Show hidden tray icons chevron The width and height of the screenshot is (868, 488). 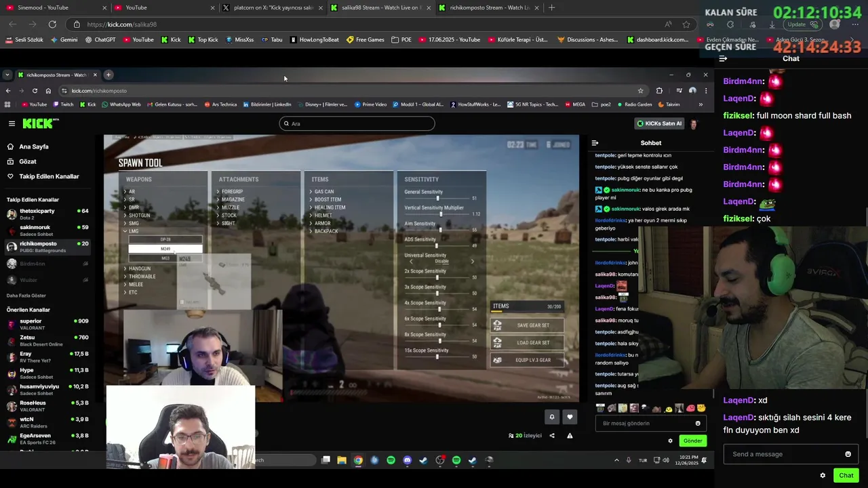(x=616, y=460)
